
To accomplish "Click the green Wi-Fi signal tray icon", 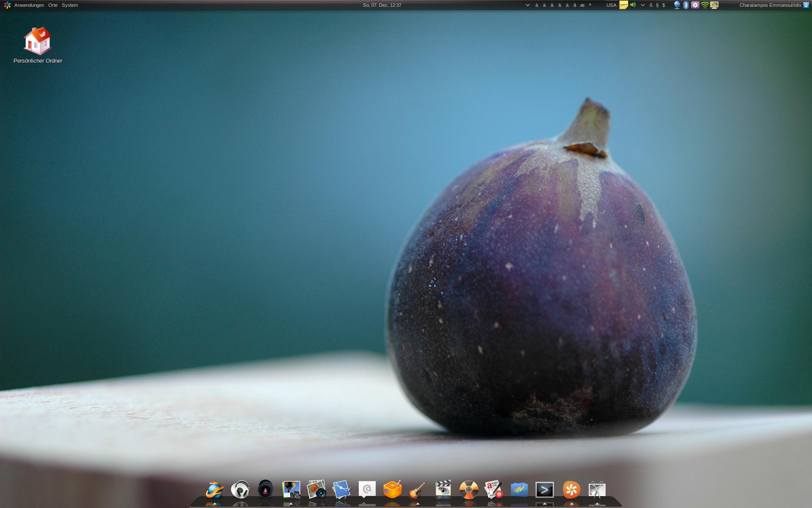I will [705, 5].
